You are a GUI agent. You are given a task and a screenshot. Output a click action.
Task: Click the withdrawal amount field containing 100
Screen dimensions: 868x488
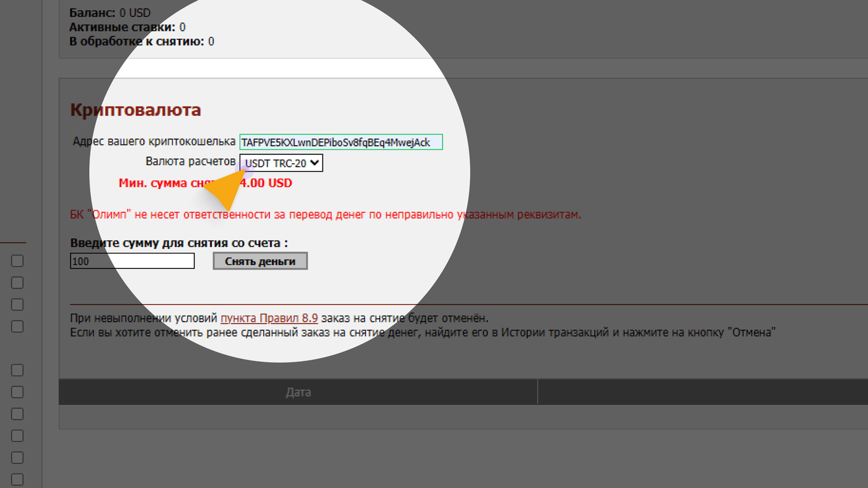pos(132,261)
